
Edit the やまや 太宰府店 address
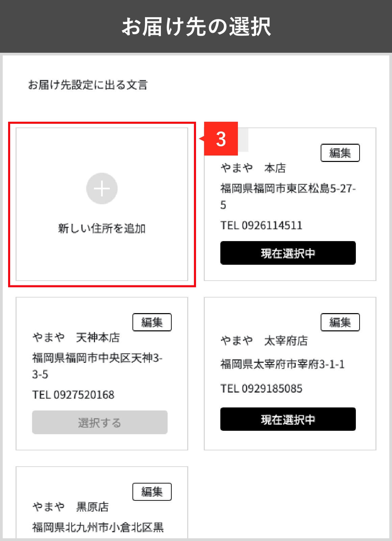pyautogui.click(x=340, y=322)
